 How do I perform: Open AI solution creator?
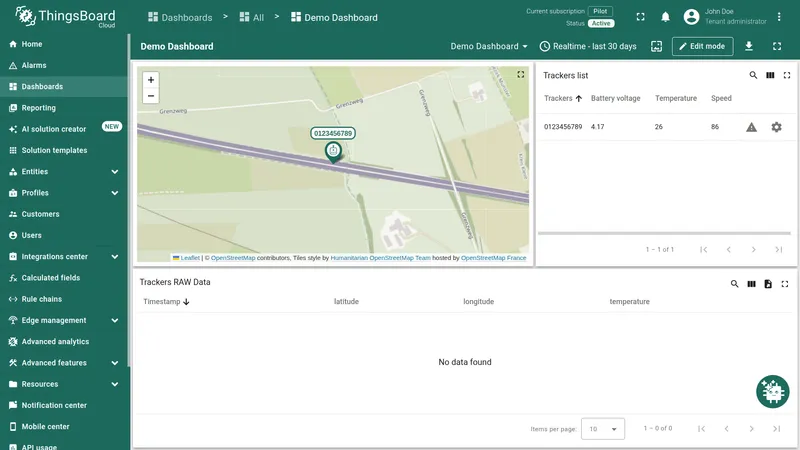click(64, 129)
